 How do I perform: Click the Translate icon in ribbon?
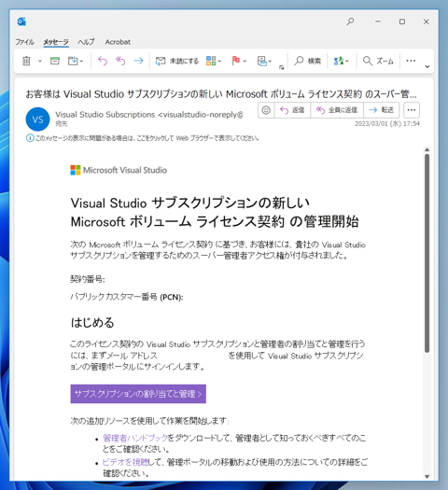[x=339, y=61]
